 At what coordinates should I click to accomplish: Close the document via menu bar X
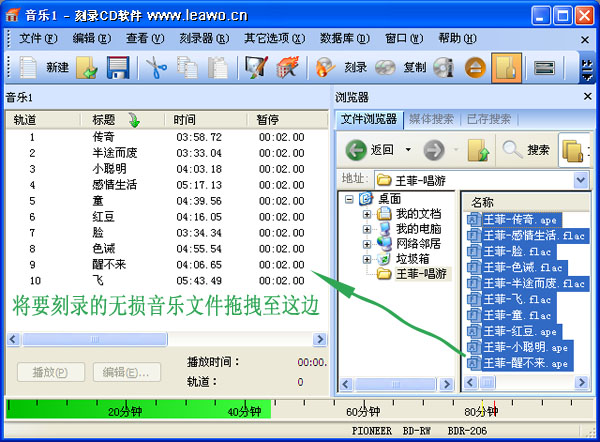click(x=585, y=39)
